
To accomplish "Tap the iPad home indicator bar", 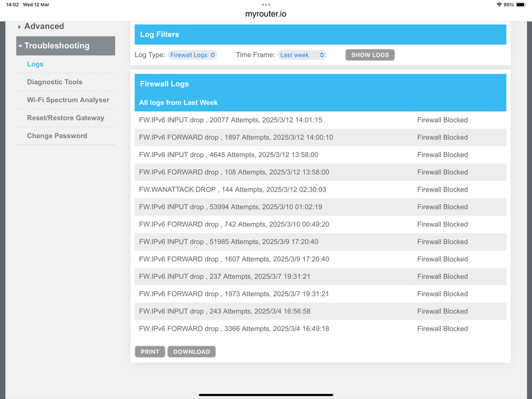I will 266,395.
